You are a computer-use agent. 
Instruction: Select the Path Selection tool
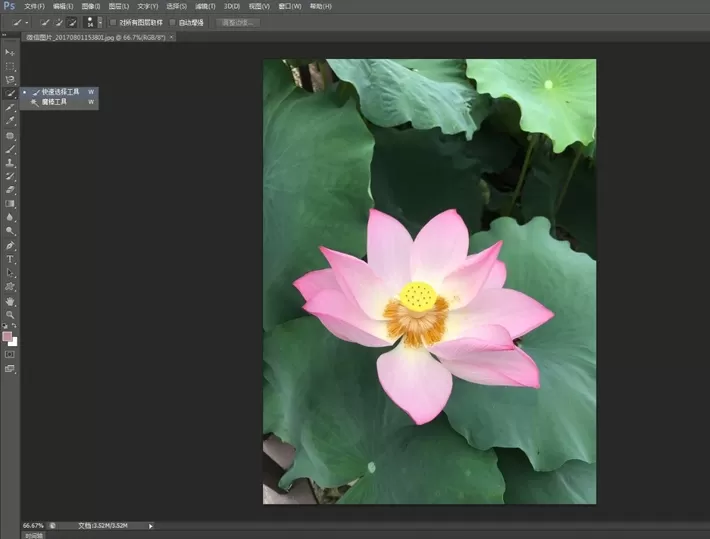pyautogui.click(x=10, y=273)
